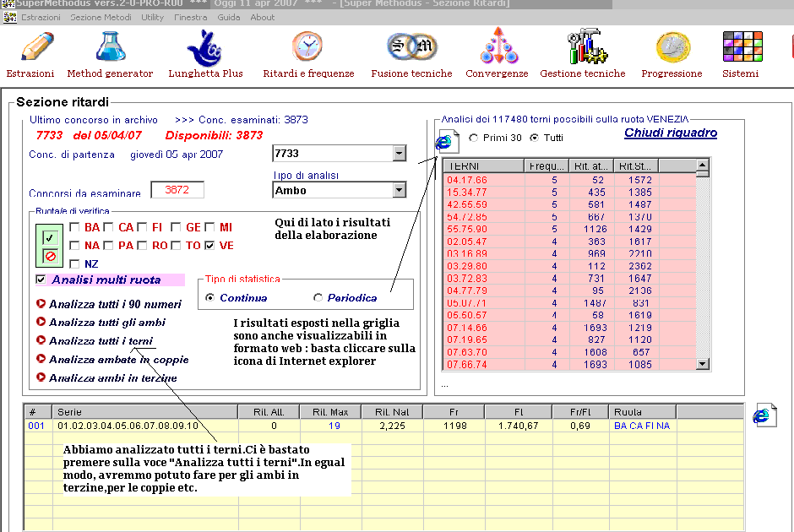Click the Rit. at... column header

point(591,166)
